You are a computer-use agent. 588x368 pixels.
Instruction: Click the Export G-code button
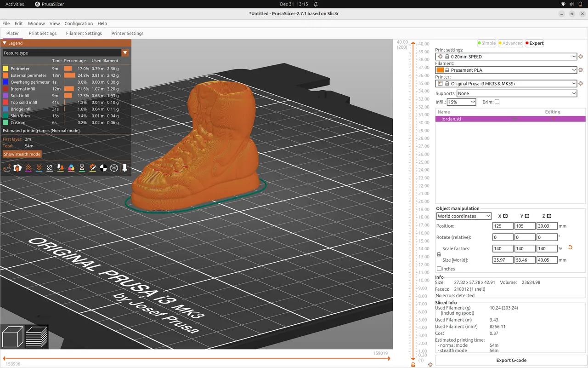click(x=511, y=360)
